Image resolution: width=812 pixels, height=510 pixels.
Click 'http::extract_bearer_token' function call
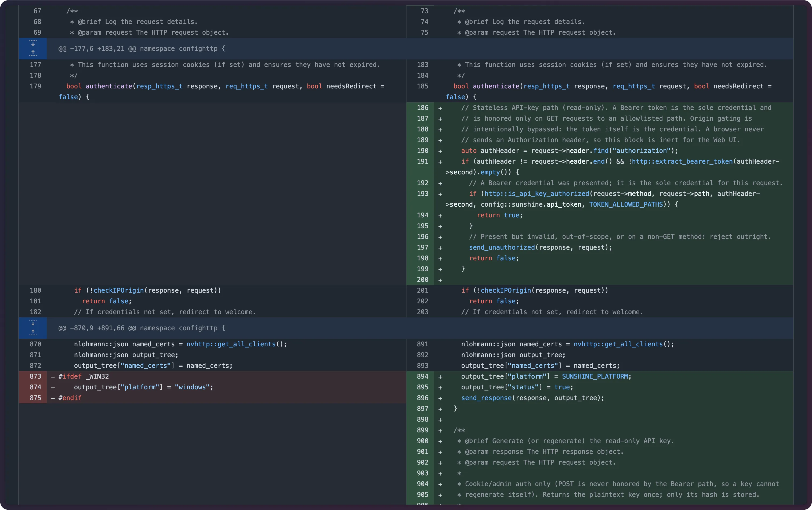click(682, 161)
